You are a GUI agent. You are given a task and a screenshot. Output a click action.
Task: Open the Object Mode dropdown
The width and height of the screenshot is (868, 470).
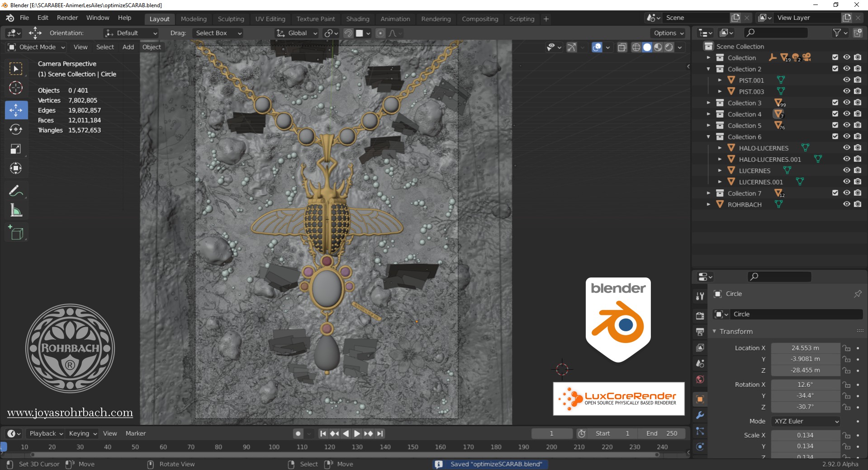pyautogui.click(x=37, y=47)
